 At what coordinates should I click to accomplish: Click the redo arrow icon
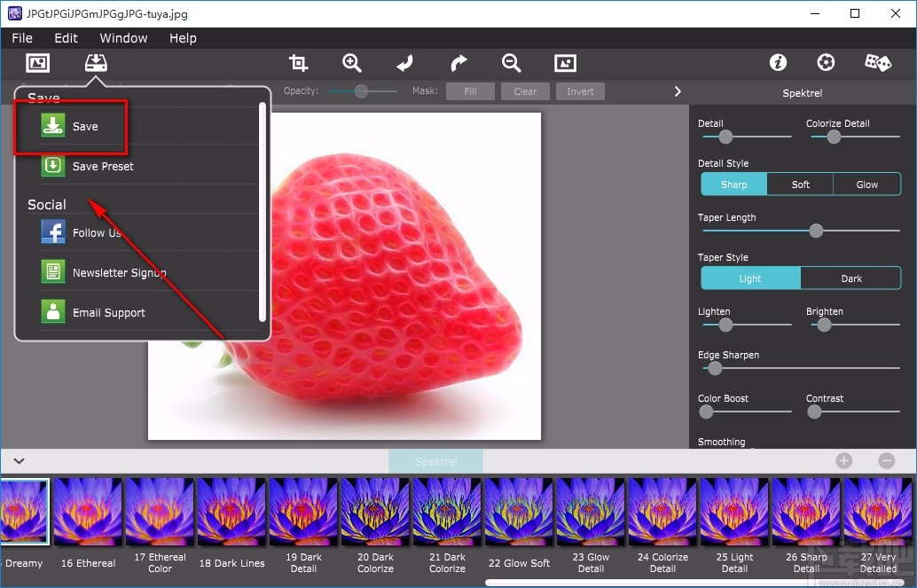coord(458,63)
